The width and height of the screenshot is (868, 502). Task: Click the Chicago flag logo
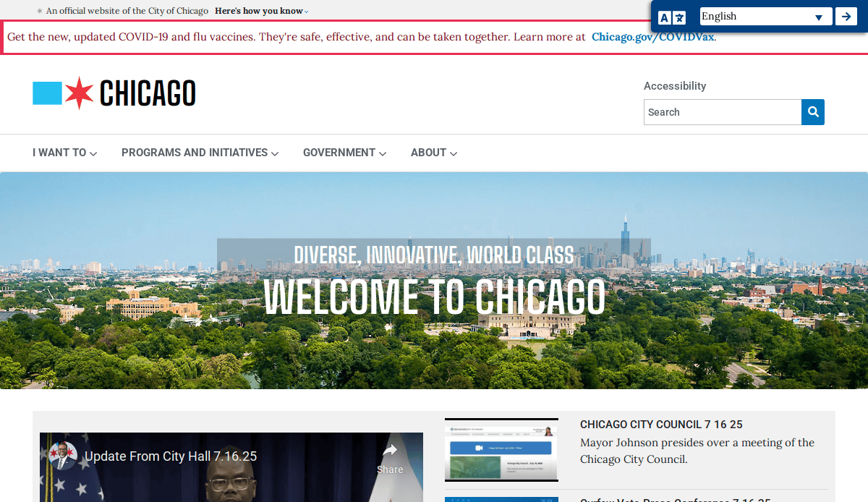(114, 93)
